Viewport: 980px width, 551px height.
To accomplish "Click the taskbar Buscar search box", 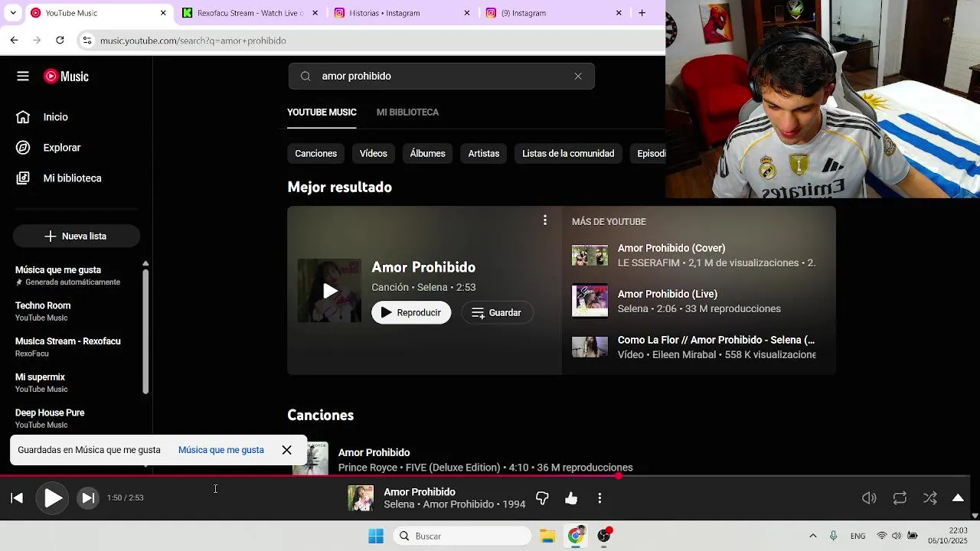I will pos(462,536).
